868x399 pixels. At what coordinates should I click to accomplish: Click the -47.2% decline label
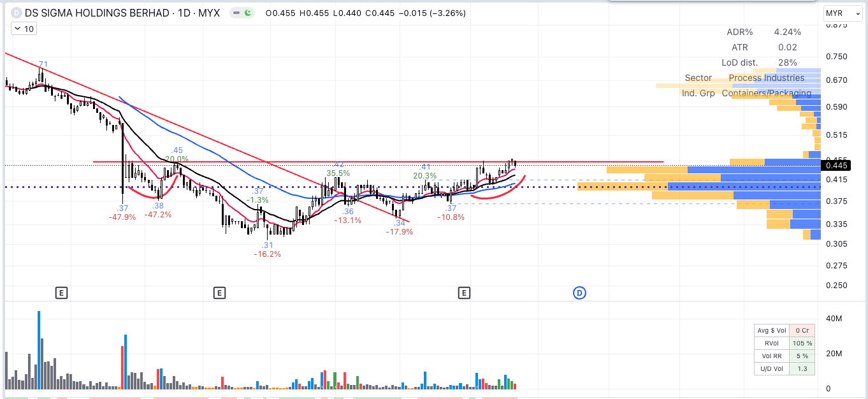pos(158,215)
